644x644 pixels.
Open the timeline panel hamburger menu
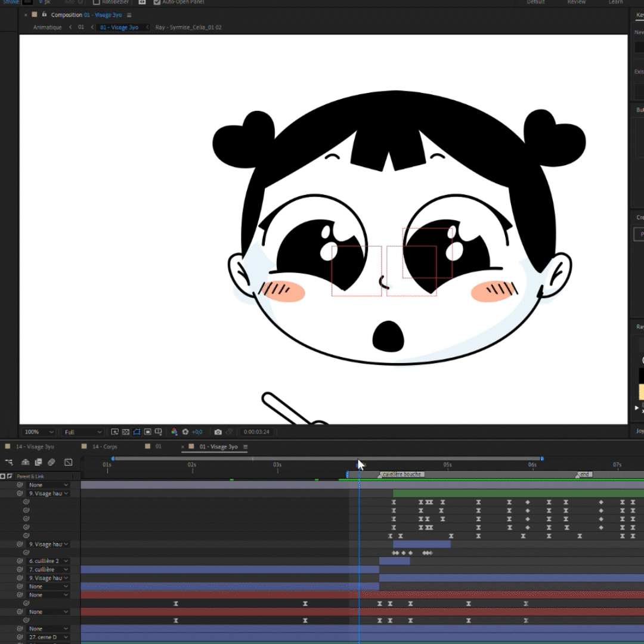(245, 447)
